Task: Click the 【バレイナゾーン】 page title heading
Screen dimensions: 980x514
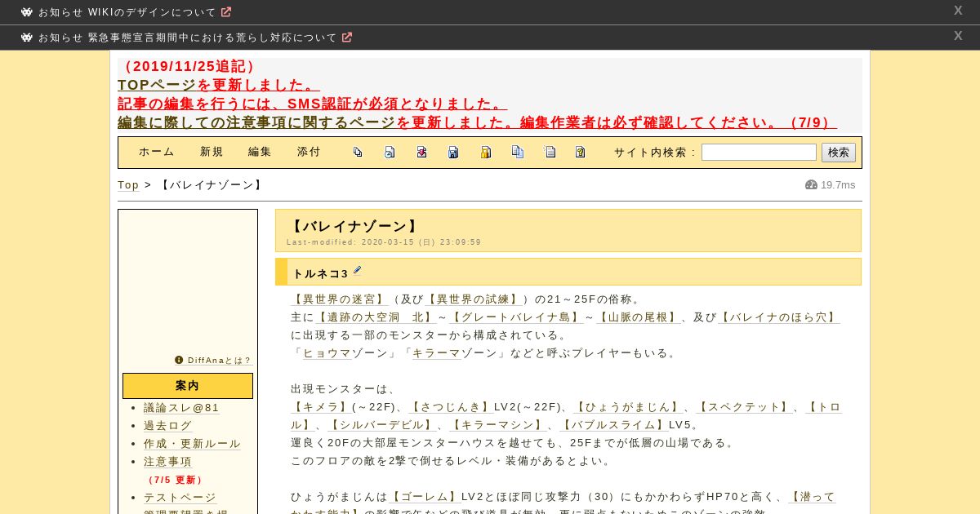Action: coord(354,227)
